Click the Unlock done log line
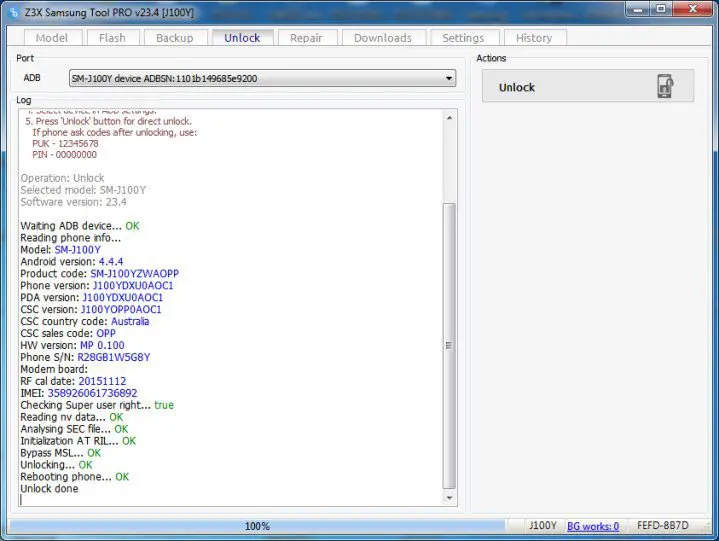The height and width of the screenshot is (541, 719). [49, 489]
